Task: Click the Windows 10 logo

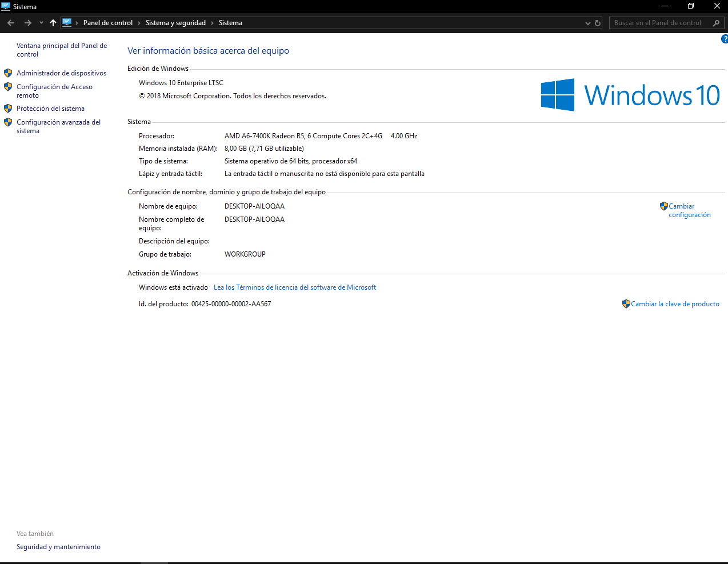Action: click(630, 95)
